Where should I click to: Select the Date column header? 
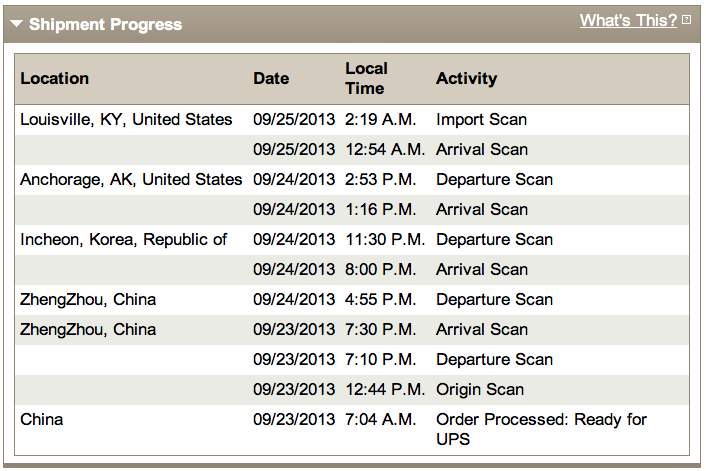coord(271,78)
